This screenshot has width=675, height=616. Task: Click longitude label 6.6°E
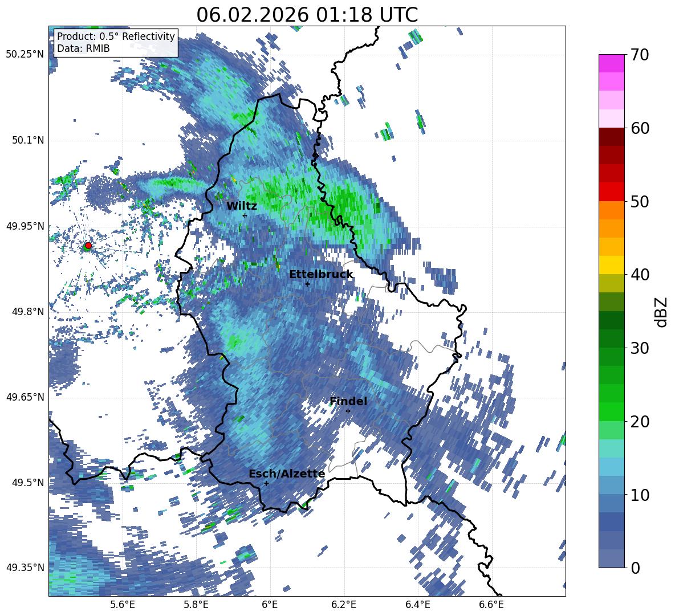pos(491,605)
